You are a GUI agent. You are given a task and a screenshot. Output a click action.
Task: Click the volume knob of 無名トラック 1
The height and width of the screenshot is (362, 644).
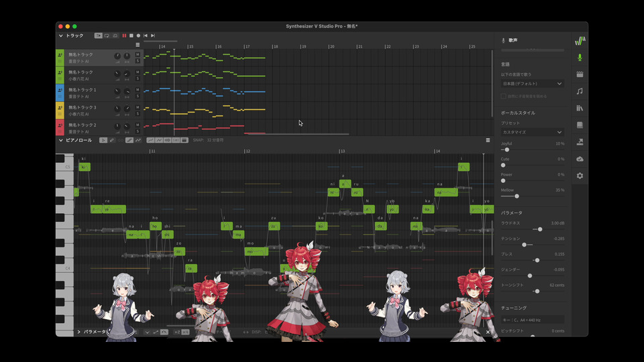click(x=117, y=92)
